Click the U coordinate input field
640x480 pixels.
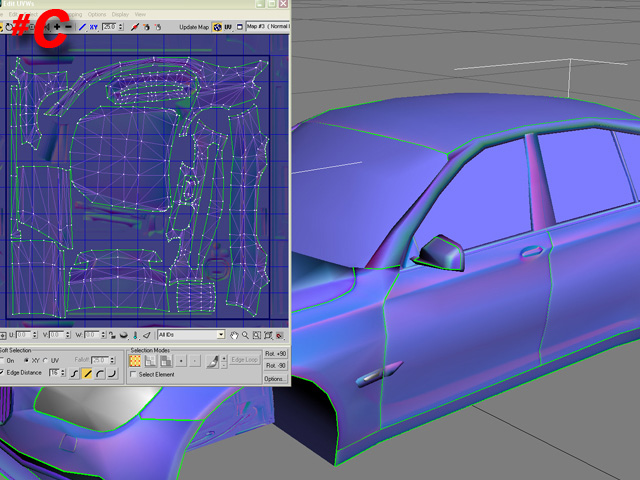(x=22, y=335)
